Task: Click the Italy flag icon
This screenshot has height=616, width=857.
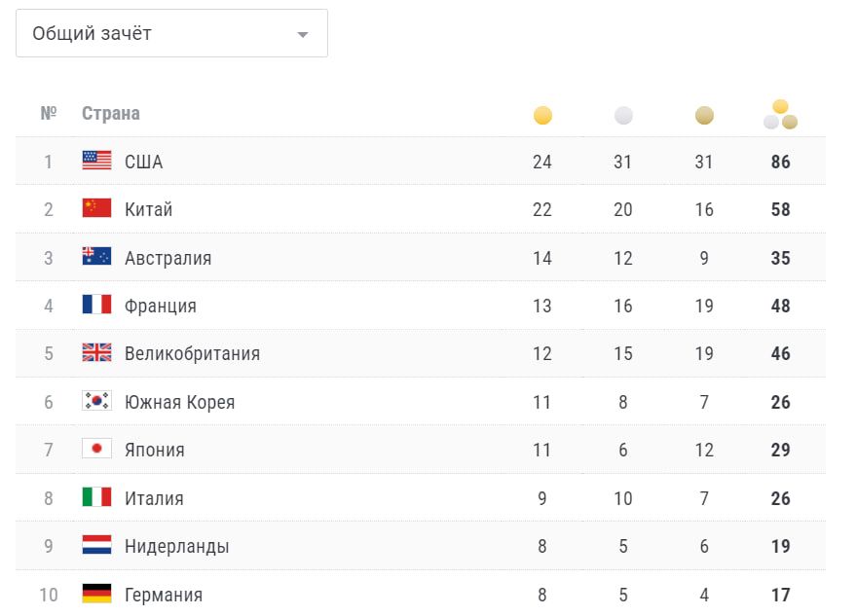Action: 96,498
